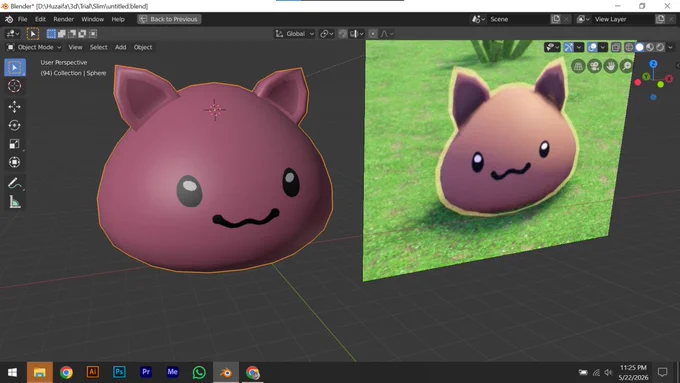The image size is (680, 383).
Task: Click the X axis on navigation gizmo
Action: [669, 79]
